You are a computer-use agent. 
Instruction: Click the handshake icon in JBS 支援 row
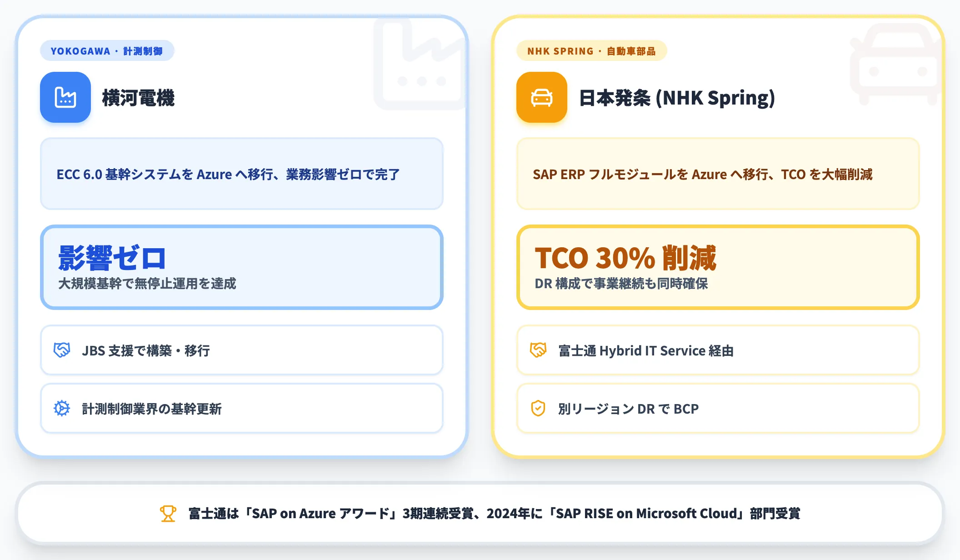pyautogui.click(x=62, y=350)
